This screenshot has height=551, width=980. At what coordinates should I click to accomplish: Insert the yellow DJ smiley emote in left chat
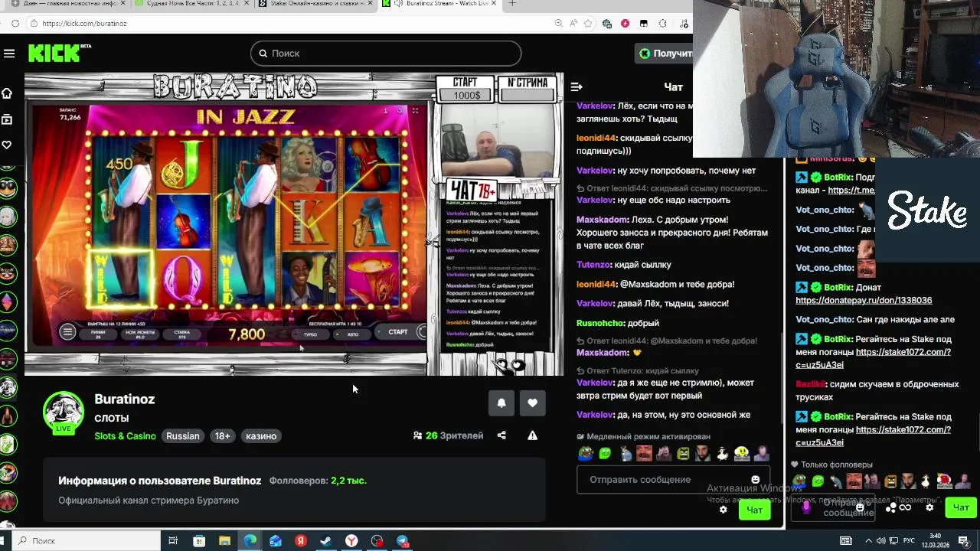pyautogui.click(x=742, y=454)
